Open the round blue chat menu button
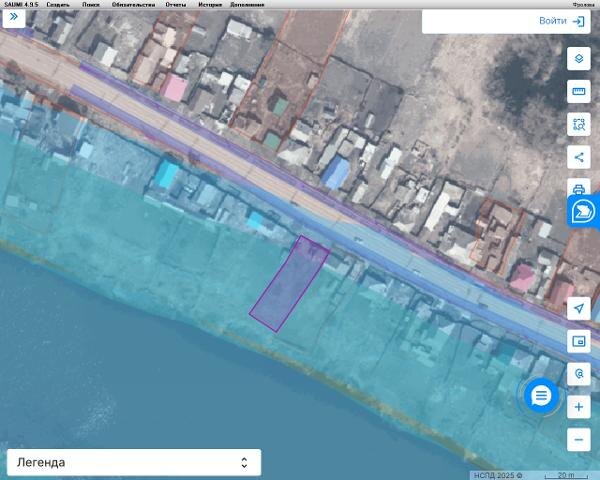 pyautogui.click(x=541, y=396)
